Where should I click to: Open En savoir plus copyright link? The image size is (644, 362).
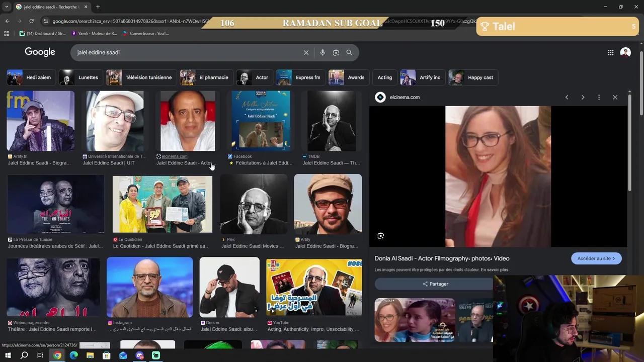click(x=494, y=270)
